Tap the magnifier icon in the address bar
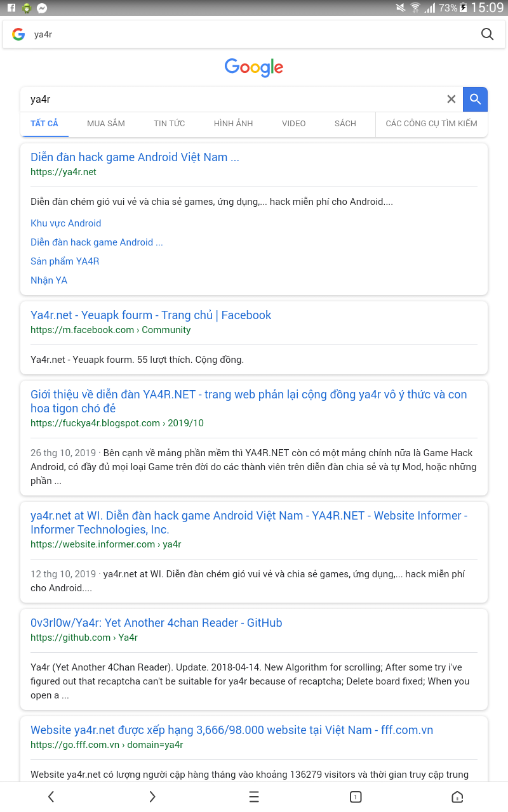 coord(487,34)
